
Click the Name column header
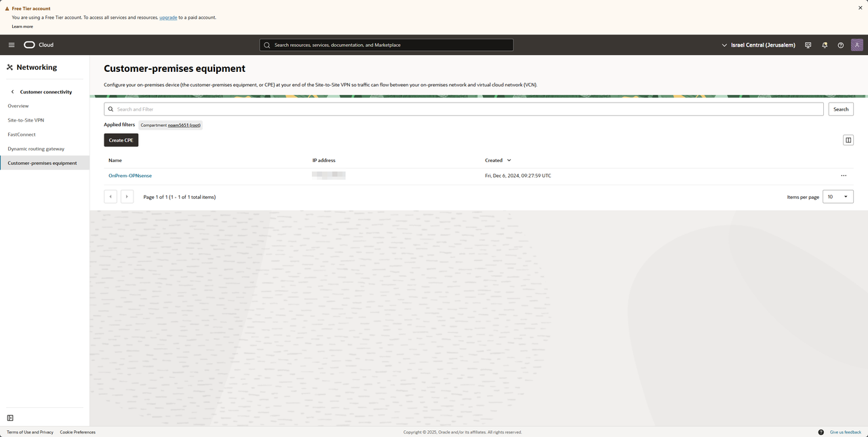[x=115, y=160]
